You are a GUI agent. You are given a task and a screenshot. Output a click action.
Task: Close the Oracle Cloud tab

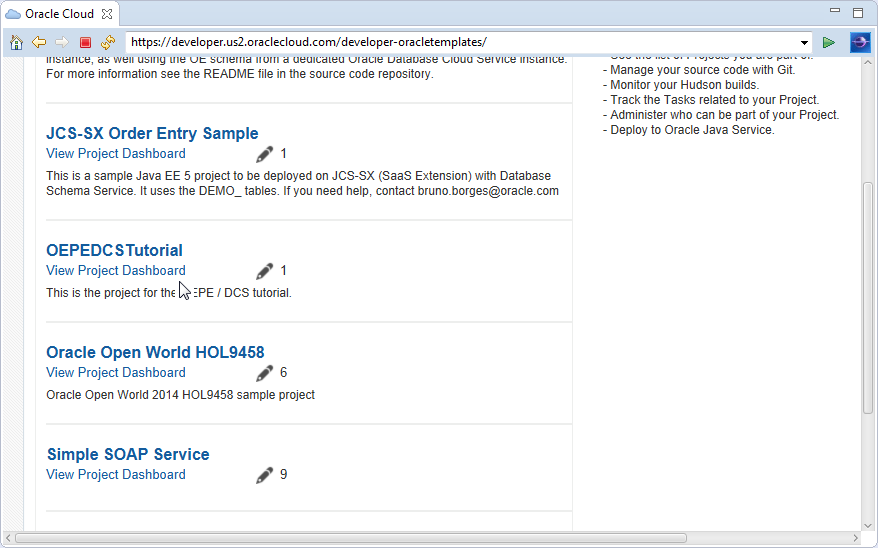pyautogui.click(x=107, y=14)
